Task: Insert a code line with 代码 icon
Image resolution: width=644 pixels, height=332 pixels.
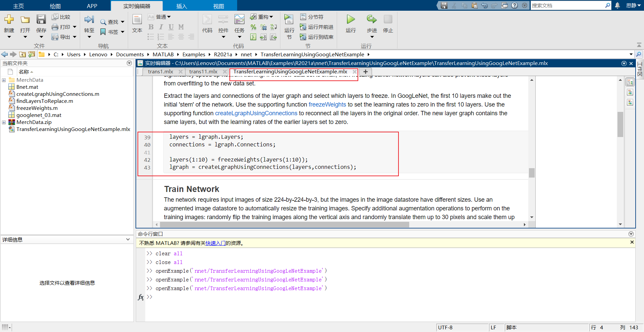Action: (207, 19)
